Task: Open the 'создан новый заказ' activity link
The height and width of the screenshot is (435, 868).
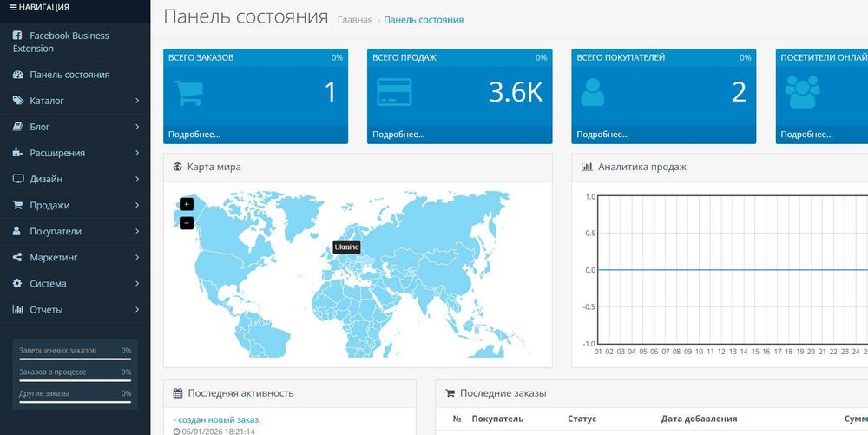Action: click(x=219, y=419)
